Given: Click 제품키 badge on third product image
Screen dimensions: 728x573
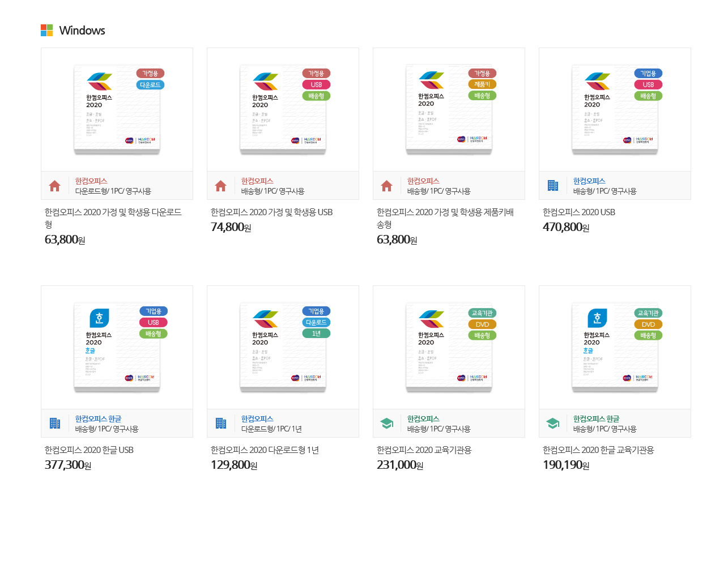Looking at the screenshot, I should tap(482, 84).
